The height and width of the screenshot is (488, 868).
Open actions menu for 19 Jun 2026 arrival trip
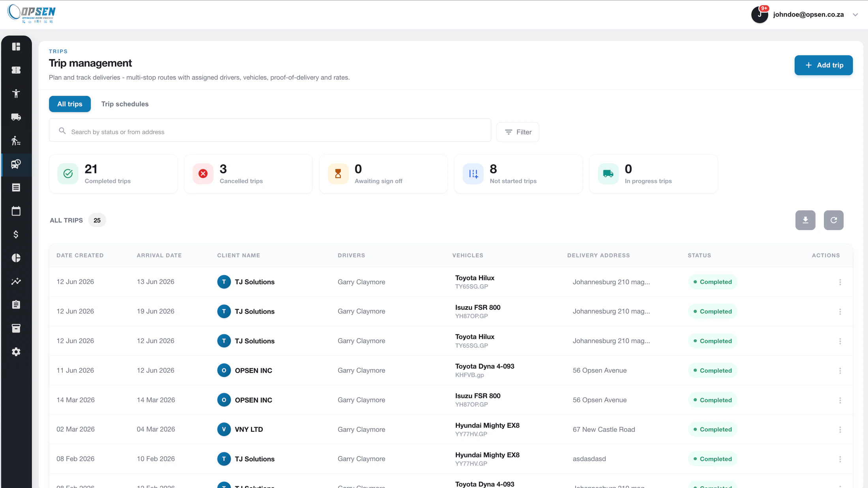click(x=840, y=311)
